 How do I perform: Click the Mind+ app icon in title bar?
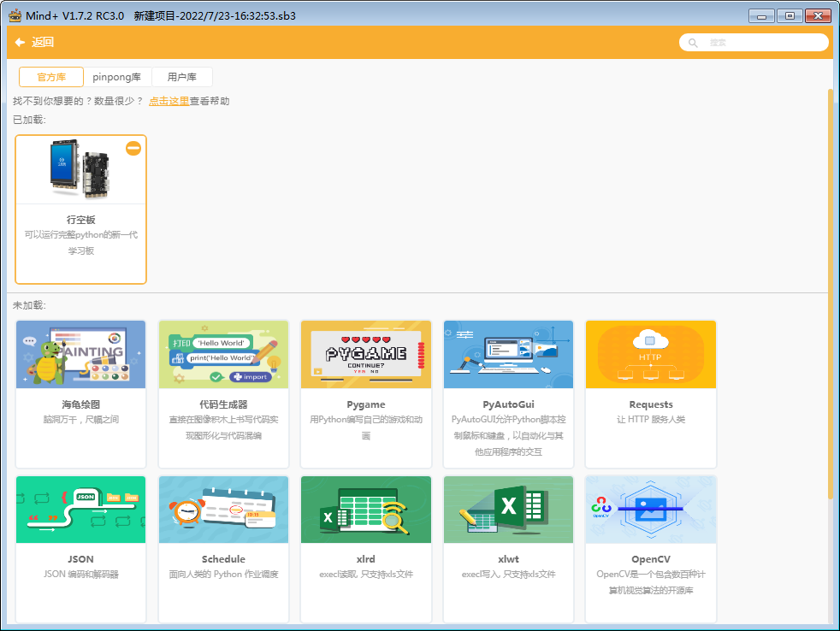pyautogui.click(x=15, y=15)
